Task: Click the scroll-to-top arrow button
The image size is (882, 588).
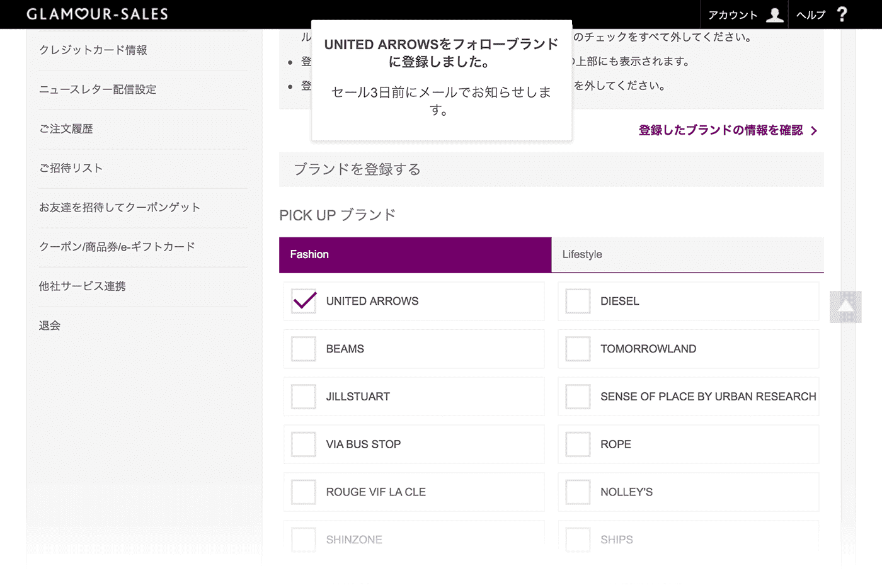Action: (845, 307)
